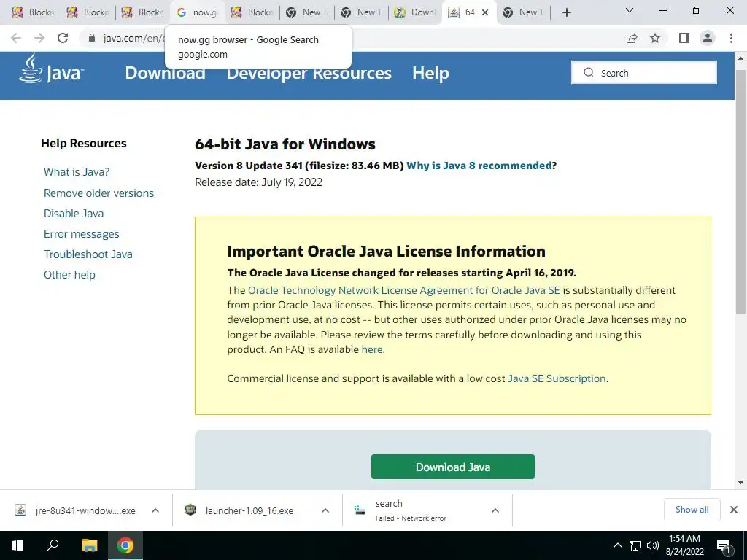Open launcher-1.09_16.exe download item
Viewport: 747px width, 560px height.
point(239,510)
